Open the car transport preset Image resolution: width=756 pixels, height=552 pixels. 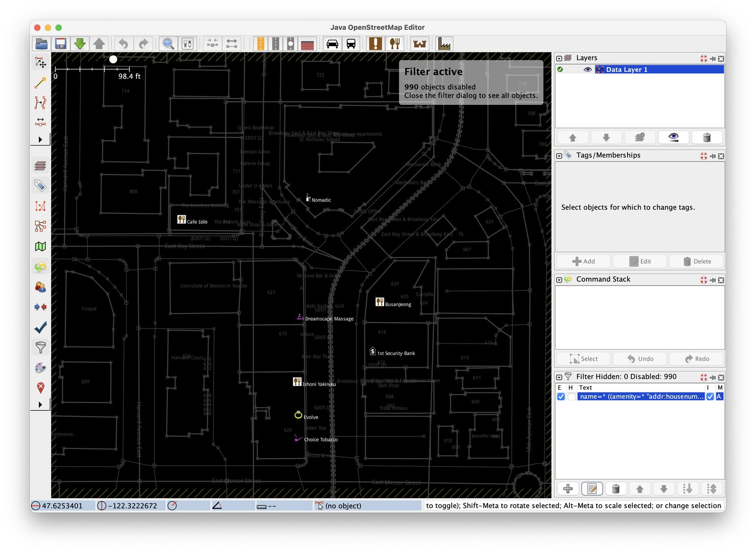coord(333,44)
